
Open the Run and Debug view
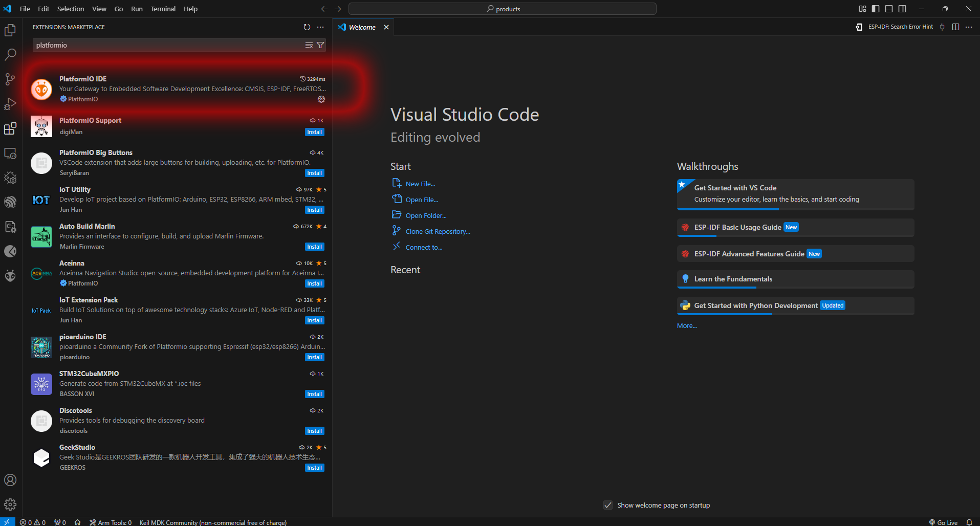10,104
